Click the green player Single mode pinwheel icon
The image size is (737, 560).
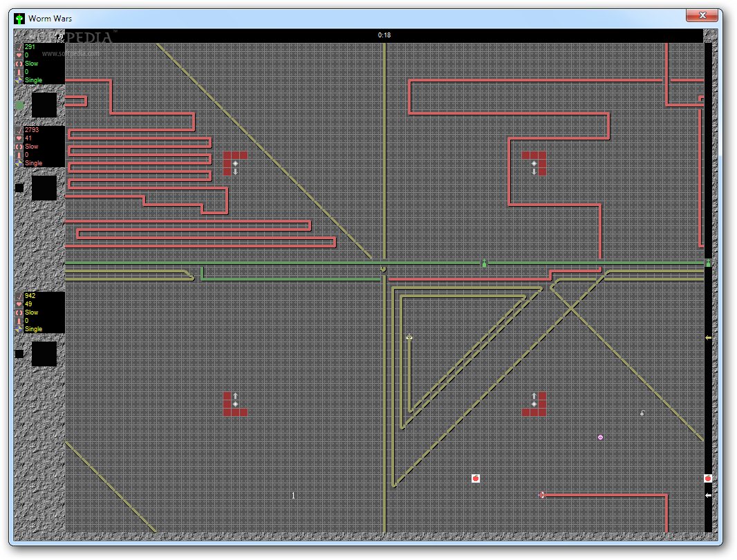tap(19, 80)
